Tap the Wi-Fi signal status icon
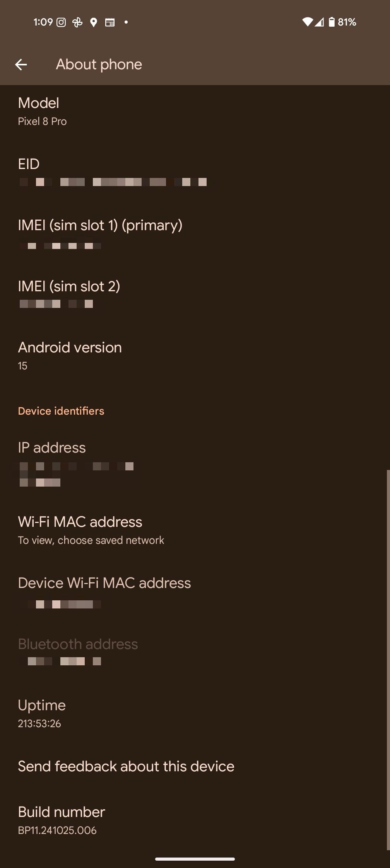Screen dimensions: 390x868 click(x=307, y=22)
